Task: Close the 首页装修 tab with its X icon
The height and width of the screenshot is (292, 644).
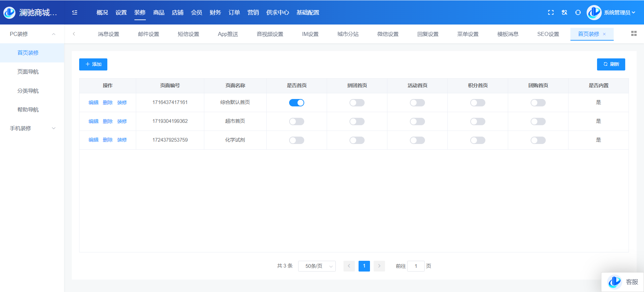Action: (x=604, y=34)
